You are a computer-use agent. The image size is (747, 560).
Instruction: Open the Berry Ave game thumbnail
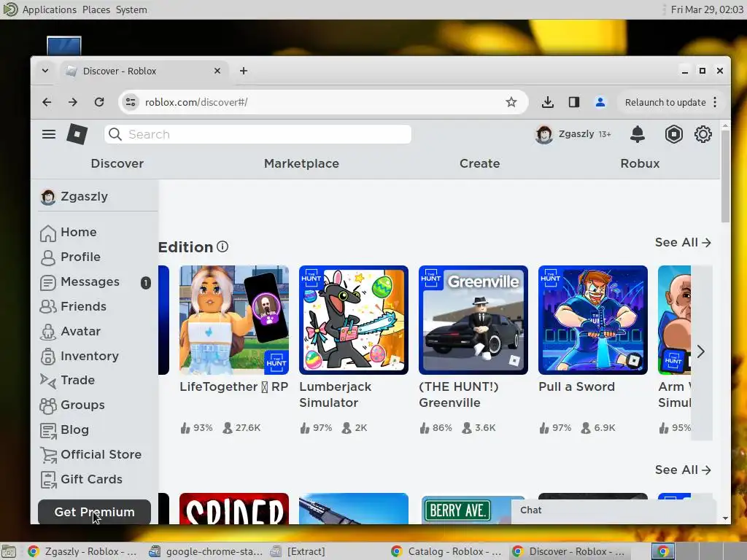[467, 508]
